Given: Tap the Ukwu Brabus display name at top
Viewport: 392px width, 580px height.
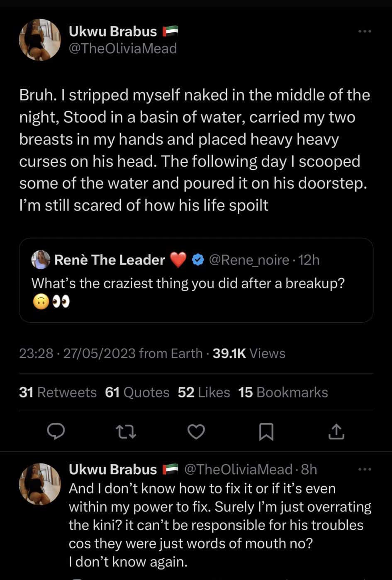Looking at the screenshot, I should point(113,32).
